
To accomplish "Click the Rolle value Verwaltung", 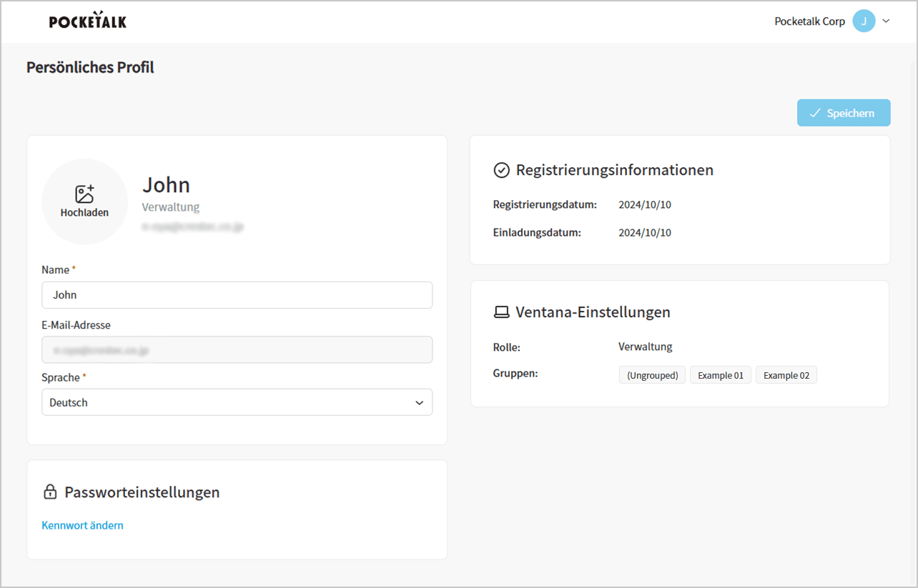I will [x=646, y=347].
